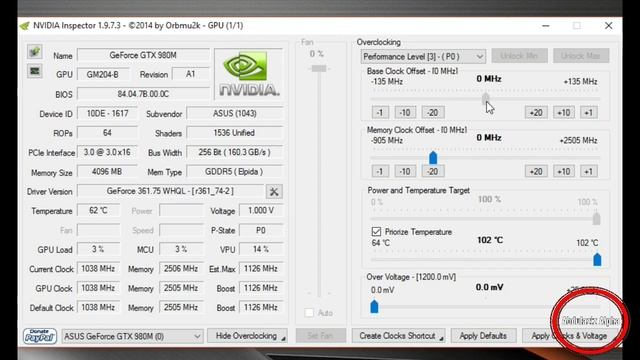Click the Create Clocks Shortcut button

tap(398, 336)
